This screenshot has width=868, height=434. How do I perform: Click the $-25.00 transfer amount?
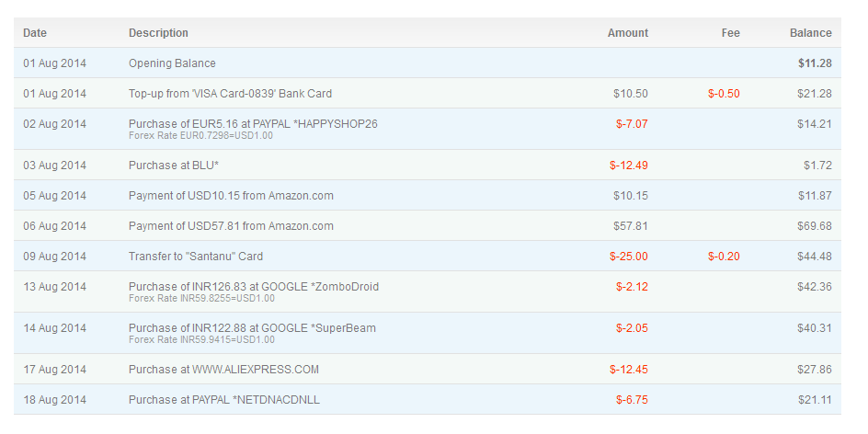coord(628,257)
